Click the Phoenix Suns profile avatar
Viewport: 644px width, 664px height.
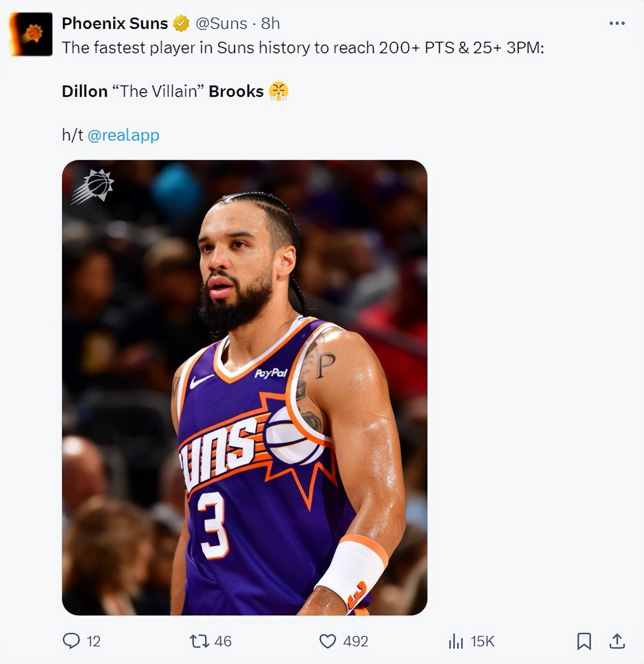(31, 34)
